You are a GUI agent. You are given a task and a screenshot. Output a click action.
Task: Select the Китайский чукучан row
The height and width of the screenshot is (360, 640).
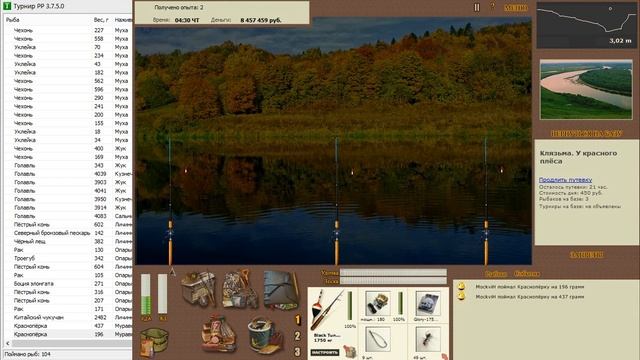(x=67, y=317)
